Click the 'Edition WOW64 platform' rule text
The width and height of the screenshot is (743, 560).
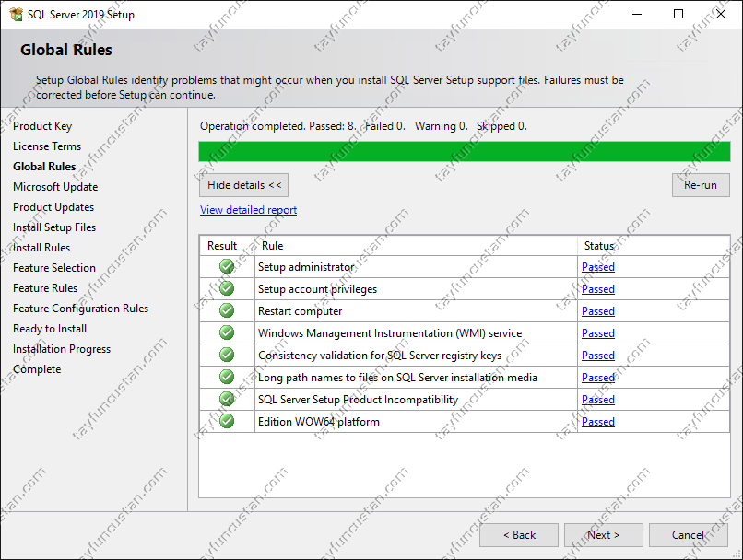coord(319,422)
